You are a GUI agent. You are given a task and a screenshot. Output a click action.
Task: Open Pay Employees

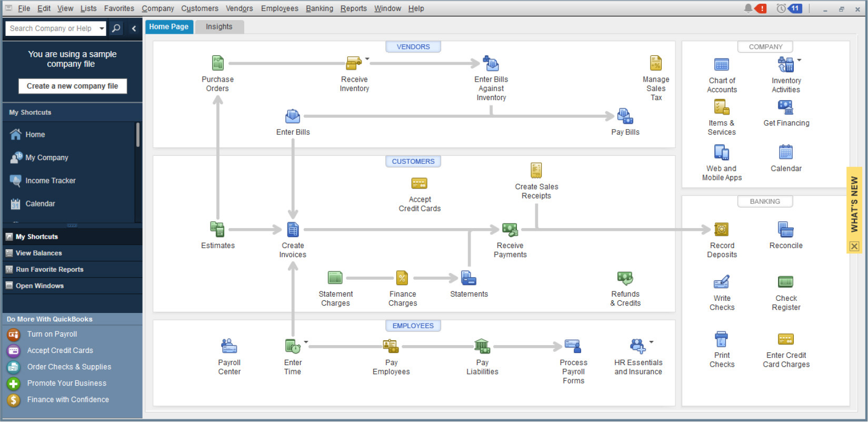coord(391,346)
